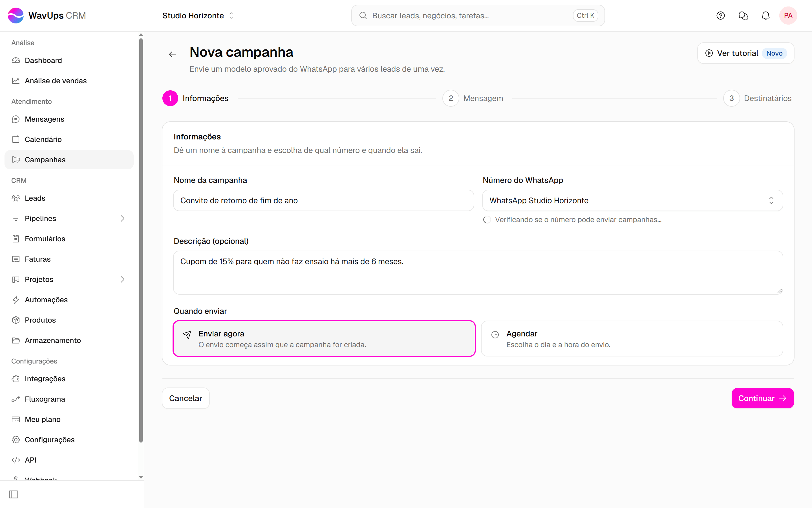Image resolution: width=812 pixels, height=508 pixels.
Task: Open the PA user avatar menu
Action: click(788, 16)
